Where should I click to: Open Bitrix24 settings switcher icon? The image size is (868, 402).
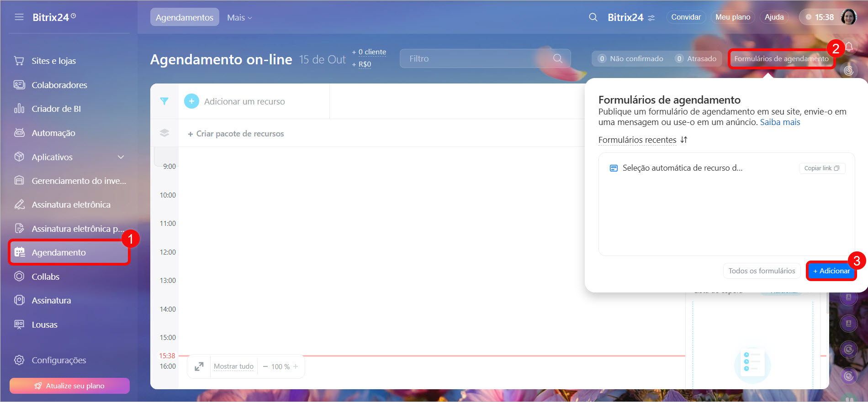[x=651, y=18]
